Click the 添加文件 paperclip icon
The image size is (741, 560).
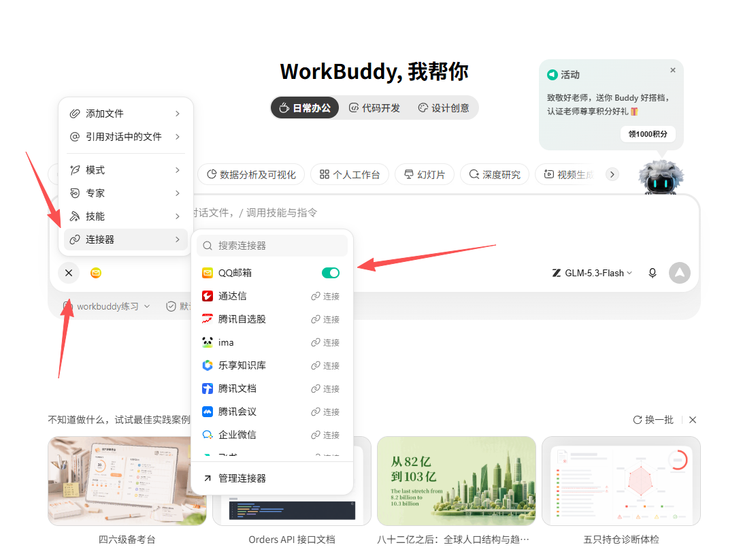75,114
